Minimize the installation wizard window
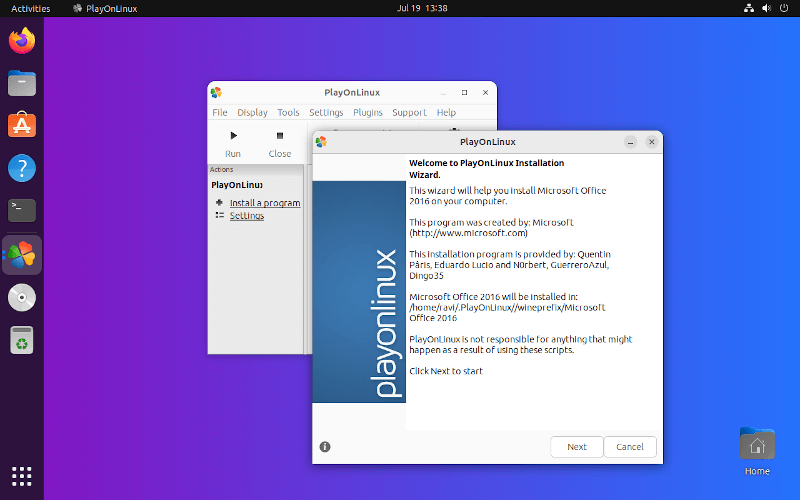The height and width of the screenshot is (500, 800). pyautogui.click(x=630, y=142)
